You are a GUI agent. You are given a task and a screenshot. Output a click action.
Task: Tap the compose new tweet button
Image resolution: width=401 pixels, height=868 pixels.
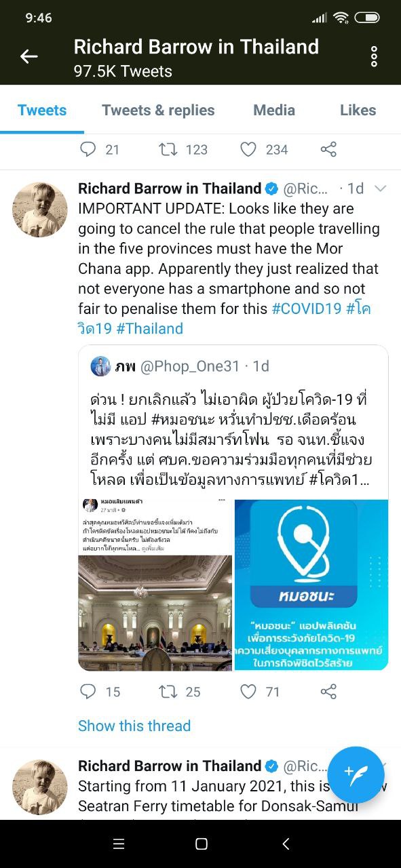click(x=356, y=775)
